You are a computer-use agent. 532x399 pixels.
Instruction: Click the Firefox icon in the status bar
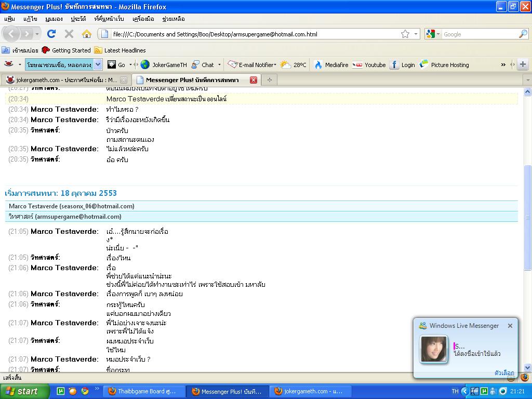(x=525, y=377)
